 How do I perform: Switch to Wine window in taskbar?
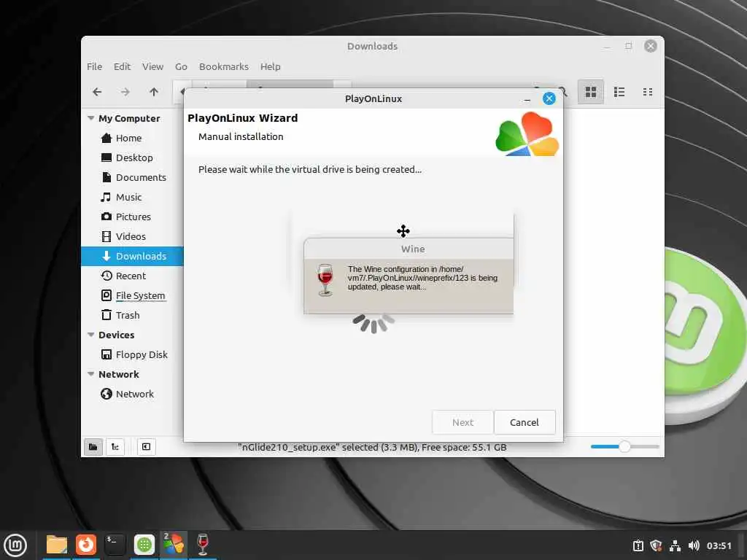click(x=203, y=544)
